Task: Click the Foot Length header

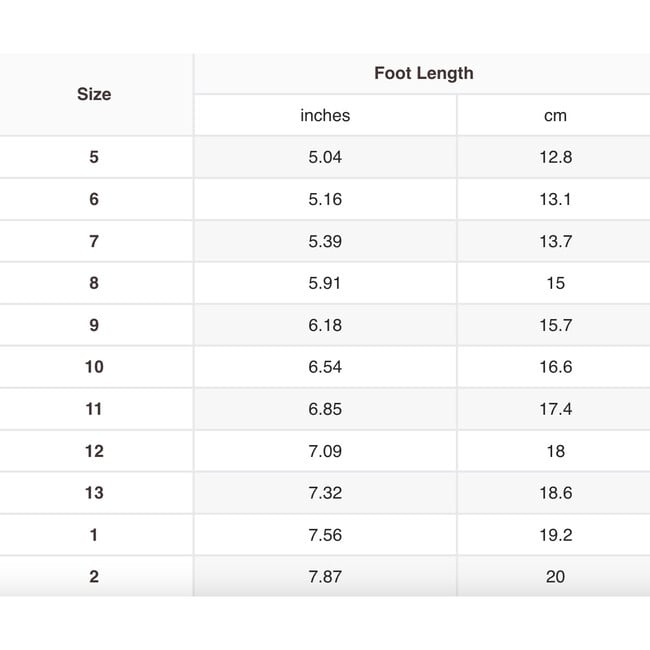Action: pyautogui.click(x=423, y=73)
